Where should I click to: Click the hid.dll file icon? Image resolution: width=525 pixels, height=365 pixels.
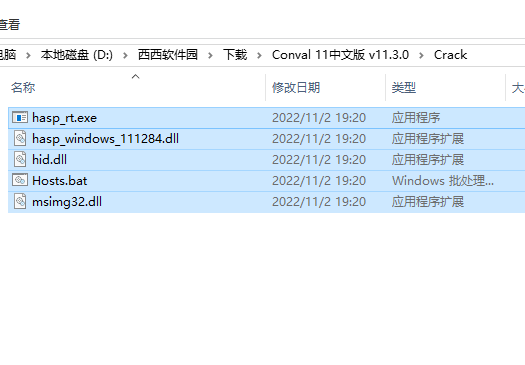(x=20, y=160)
